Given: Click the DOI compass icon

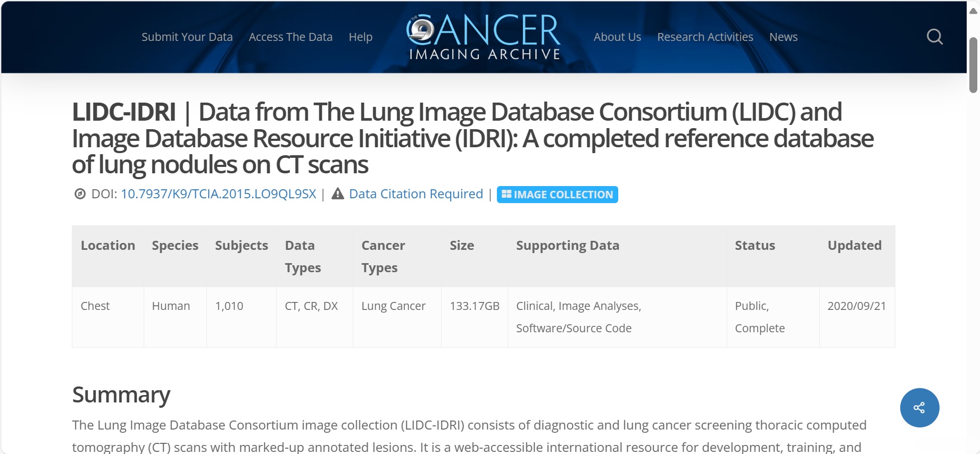Looking at the screenshot, I should (x=80, y=194).
